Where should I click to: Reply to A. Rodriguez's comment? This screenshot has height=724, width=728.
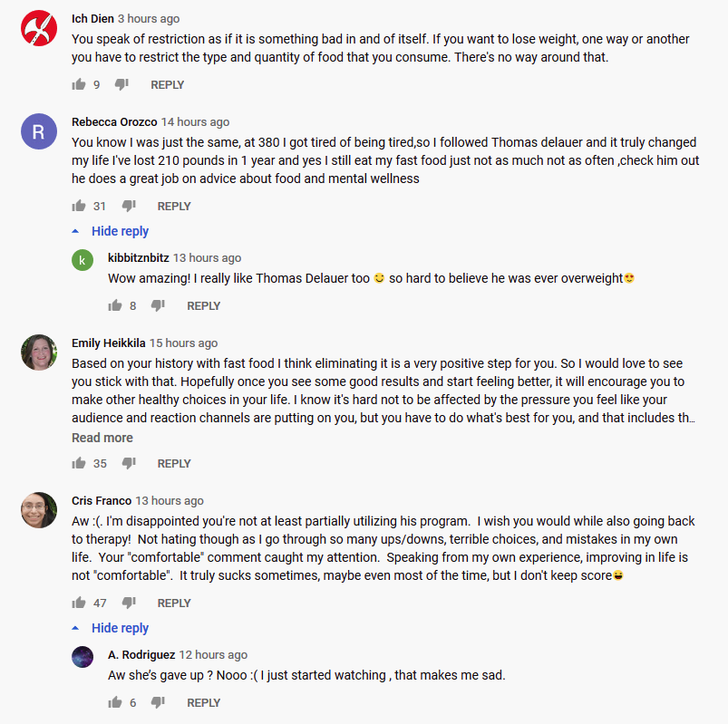[203, 702]
